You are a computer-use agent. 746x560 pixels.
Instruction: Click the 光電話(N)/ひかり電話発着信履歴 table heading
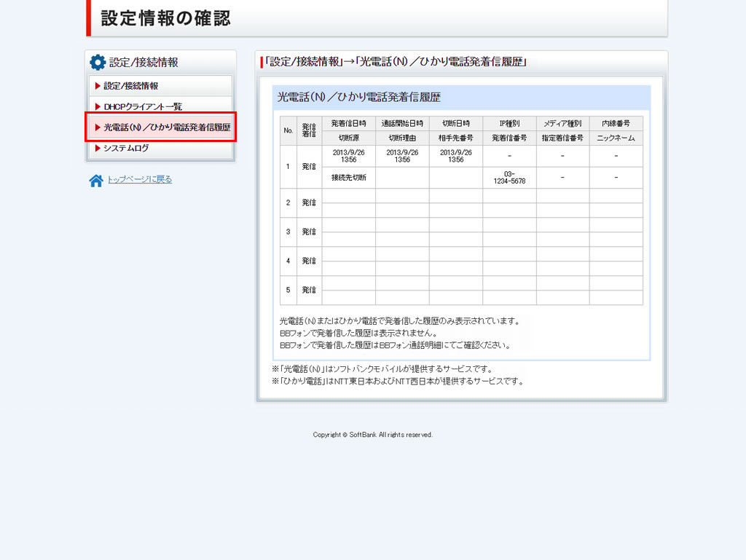[x=358, y=98]
